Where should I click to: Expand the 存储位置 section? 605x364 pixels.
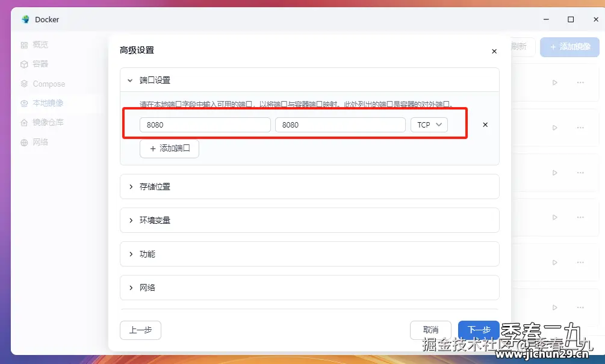[x=309, y=187]
